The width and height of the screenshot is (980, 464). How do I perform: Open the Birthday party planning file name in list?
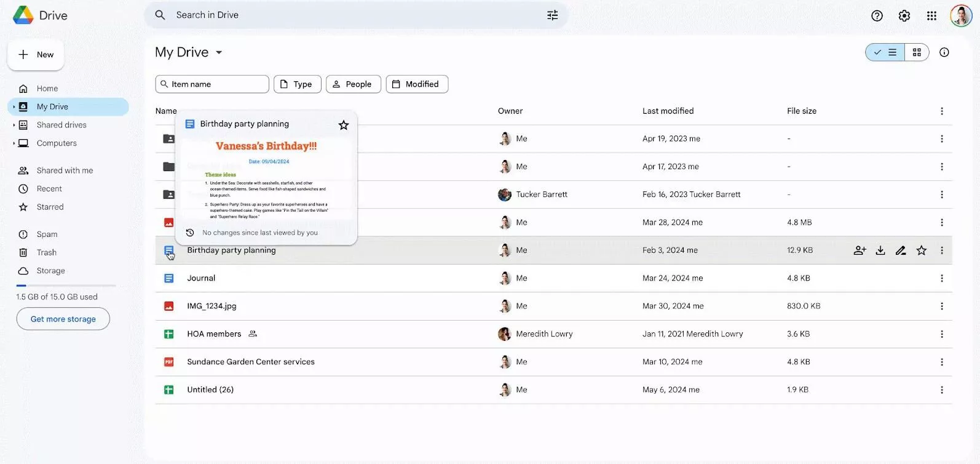point(231,250)
